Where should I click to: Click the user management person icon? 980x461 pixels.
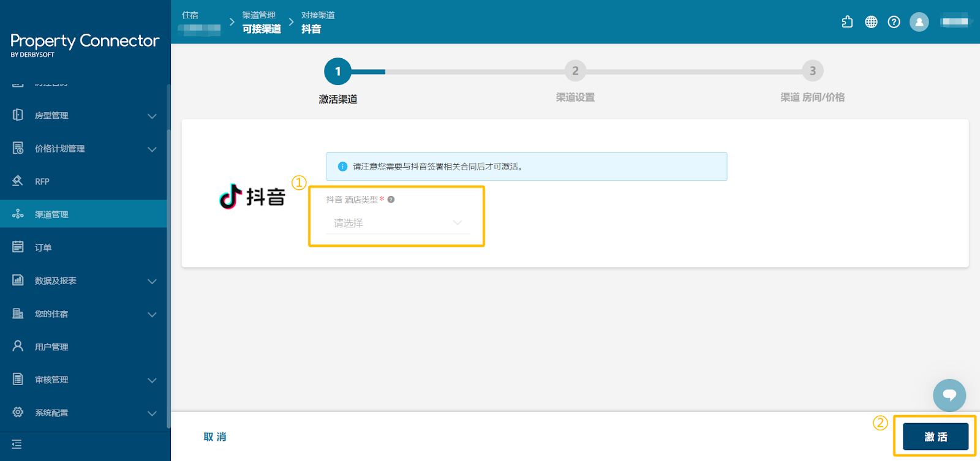(18, 347)
